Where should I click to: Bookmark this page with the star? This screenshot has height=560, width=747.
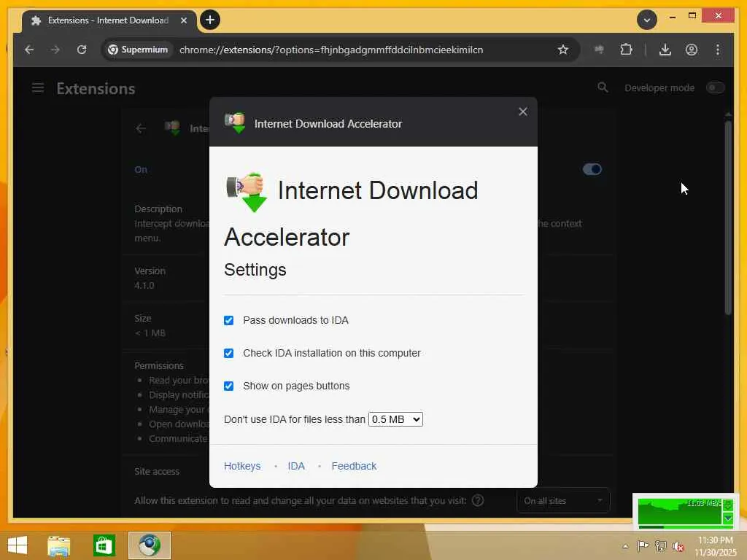pos(563,50)
